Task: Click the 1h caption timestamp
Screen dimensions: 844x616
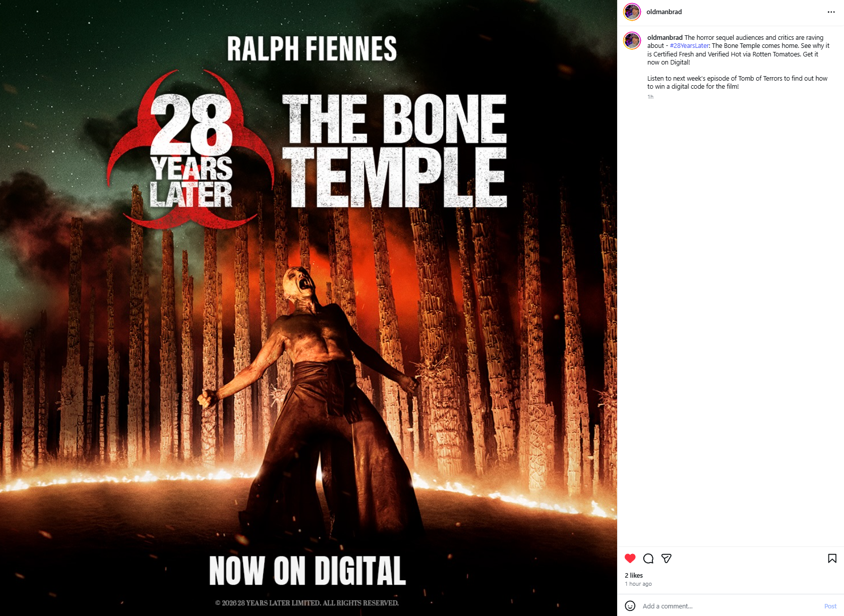Action: point(650,97)
